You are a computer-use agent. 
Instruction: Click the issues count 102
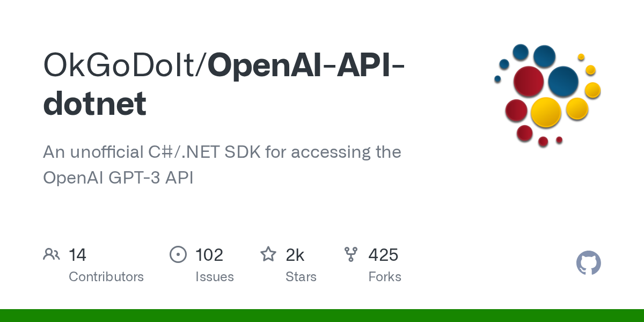coord(209,255)
